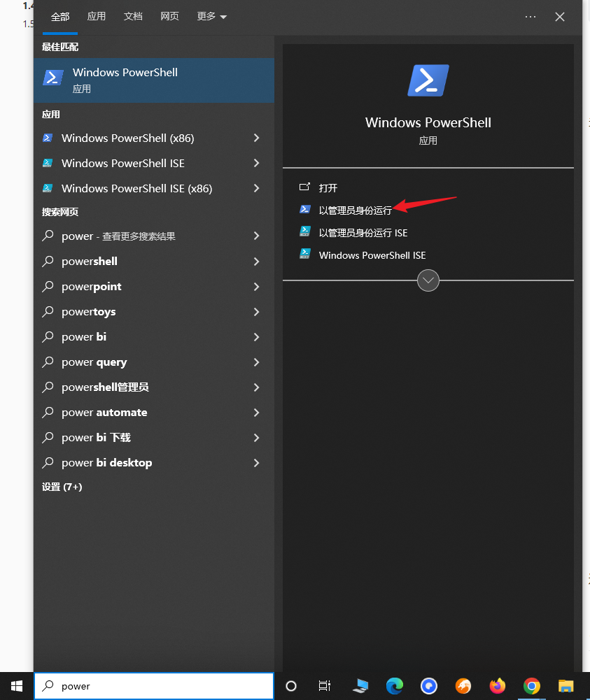Click 打开 to open PowerShell
Image resolution: width=590 pixels, height=700 pixels.
point(328,188)
